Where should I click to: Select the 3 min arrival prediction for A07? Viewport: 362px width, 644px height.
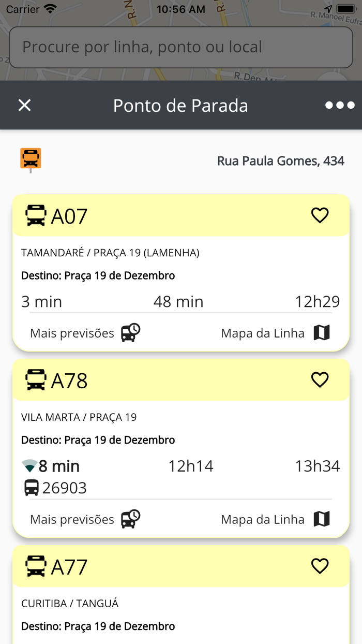click(x=41, y=301)
